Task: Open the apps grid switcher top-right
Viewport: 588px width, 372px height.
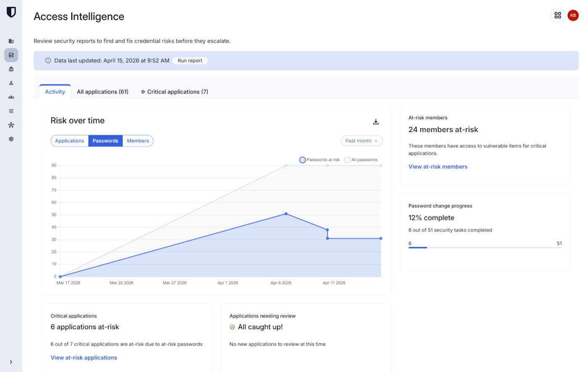Action: pos(557,15)
